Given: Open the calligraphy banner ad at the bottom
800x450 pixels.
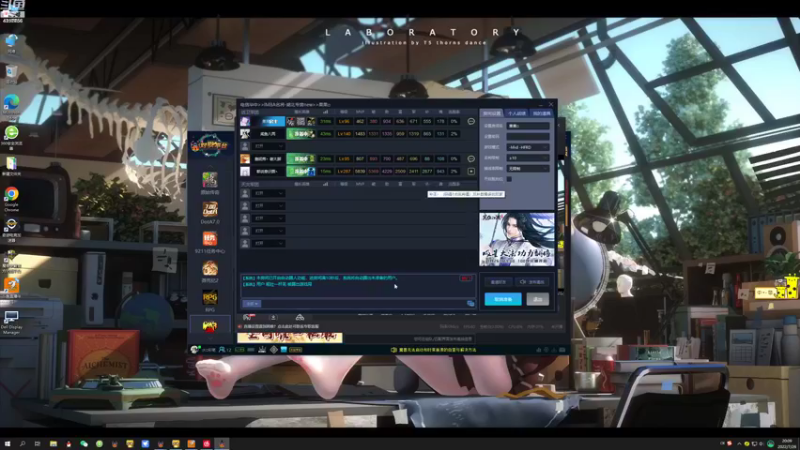Looking at the screenshot, I should point(290,337).
